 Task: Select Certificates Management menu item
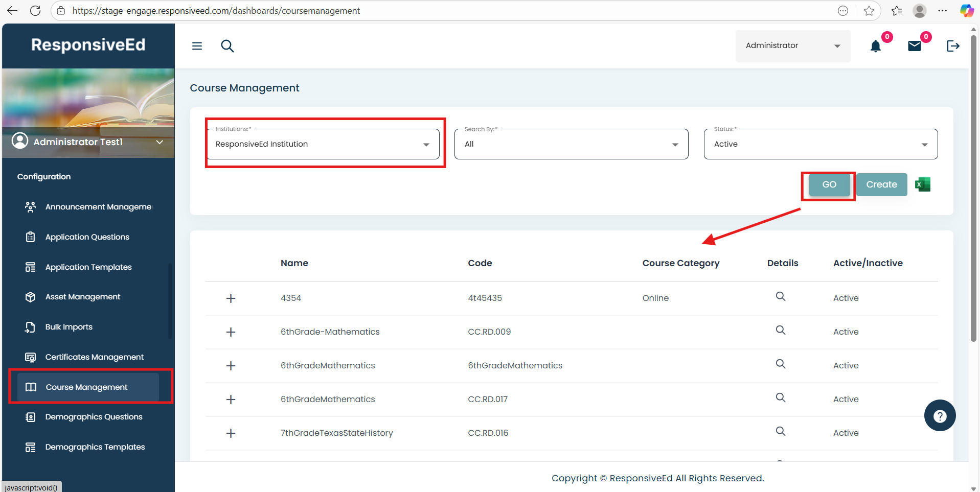click(94, 357)
